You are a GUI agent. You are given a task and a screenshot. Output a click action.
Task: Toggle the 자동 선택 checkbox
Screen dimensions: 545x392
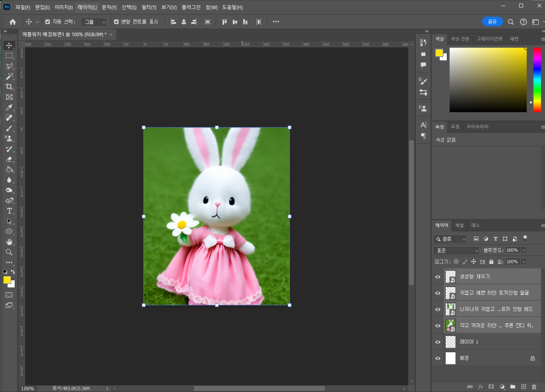[x=47, y=22]
